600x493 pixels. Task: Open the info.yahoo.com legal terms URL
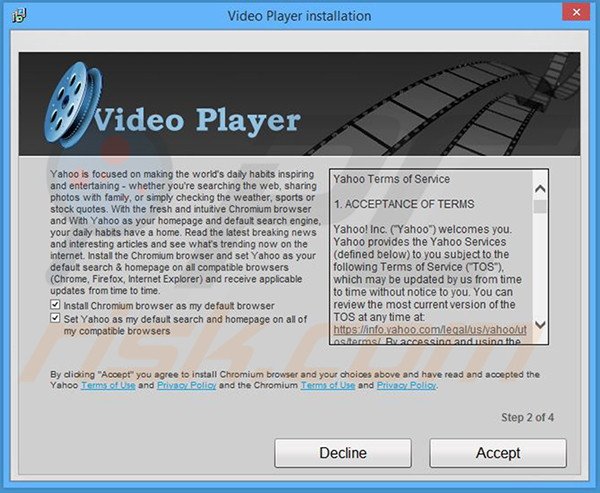(x=430, y=334)
